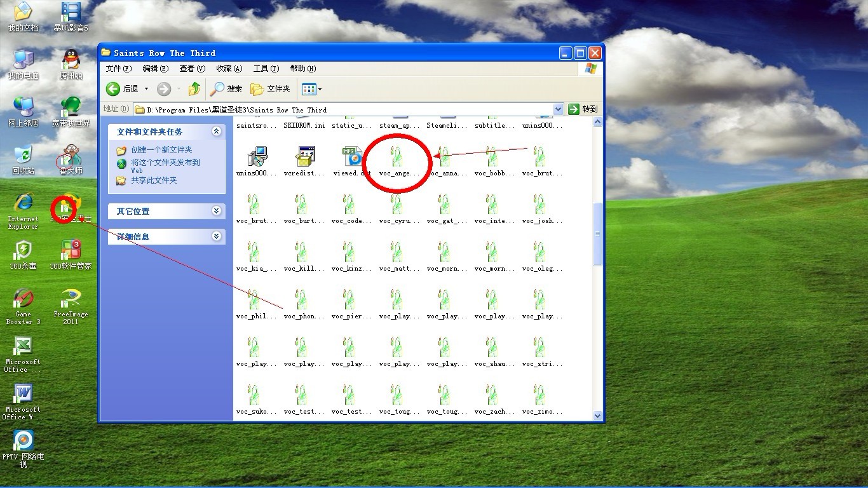Click the file list scroll up arrow
This screenshot has height=488, width=868.
pyautogui.click(x=597, y=122)
